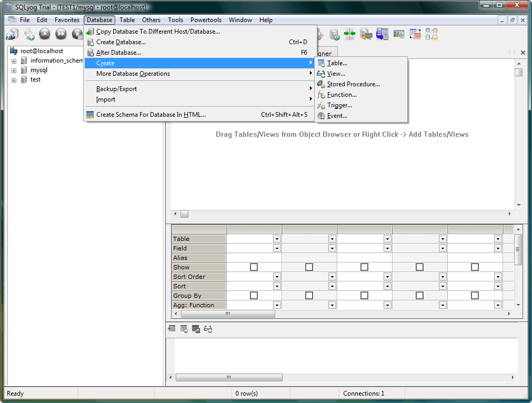Open More Database Operations submenu
This screenshot has width=532, height=403.
tap(199, 74)
